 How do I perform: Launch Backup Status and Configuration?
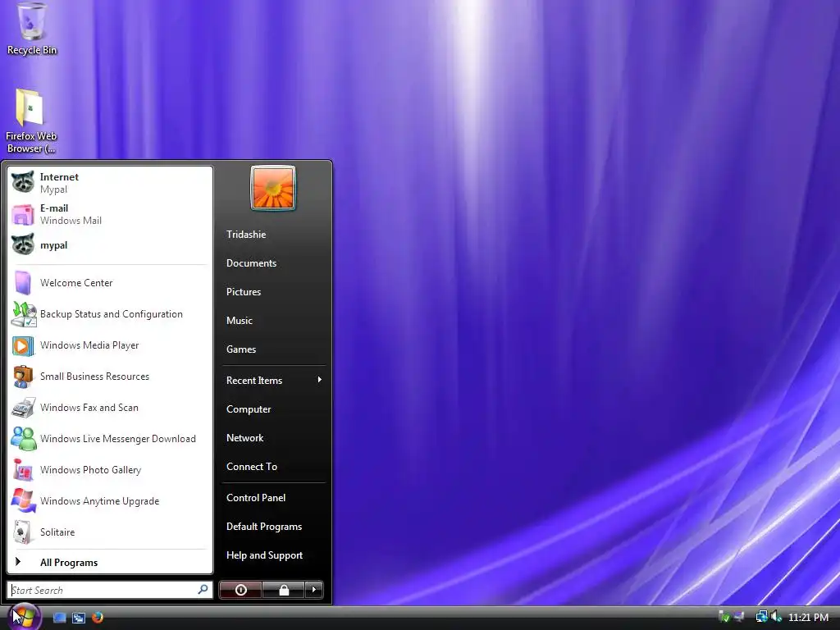pos(110,314)
